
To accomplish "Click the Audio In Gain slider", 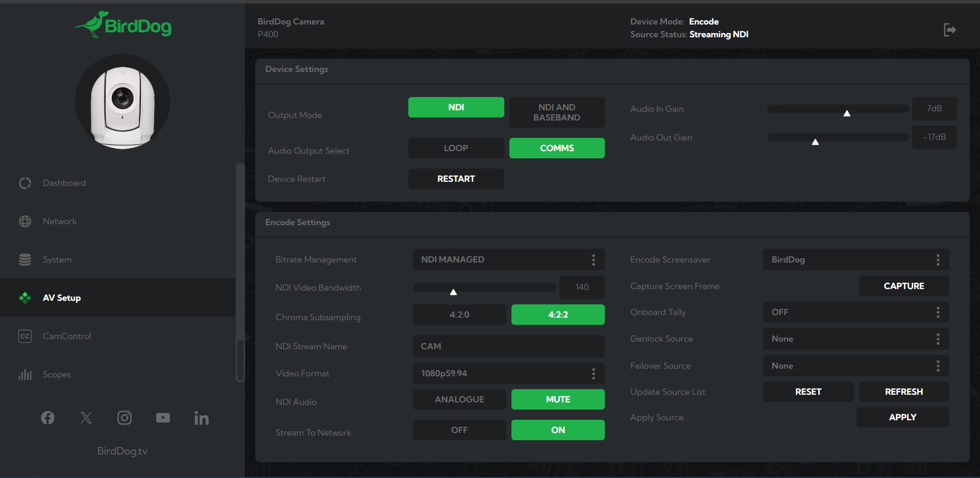I will tap(838, 109).
